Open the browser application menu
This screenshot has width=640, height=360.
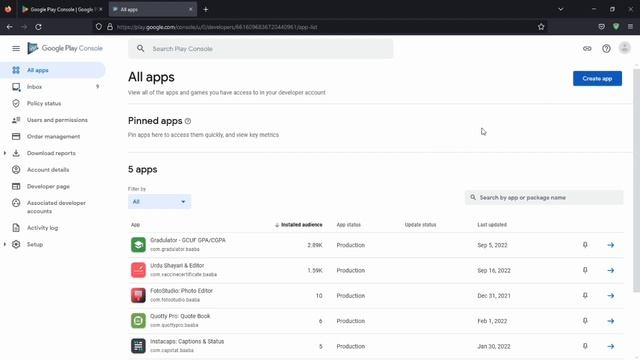pos(630,27)
